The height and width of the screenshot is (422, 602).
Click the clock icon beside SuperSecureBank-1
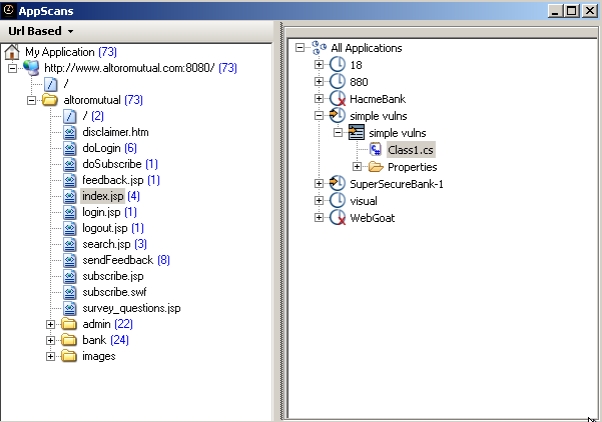point(337,184)
